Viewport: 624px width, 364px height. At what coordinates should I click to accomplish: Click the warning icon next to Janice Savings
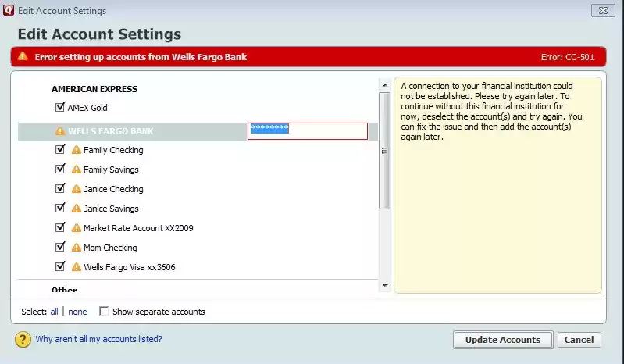pos(77,209)
